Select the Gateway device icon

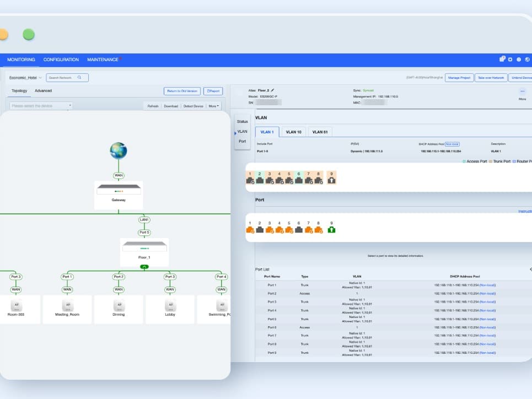(119, 189)
